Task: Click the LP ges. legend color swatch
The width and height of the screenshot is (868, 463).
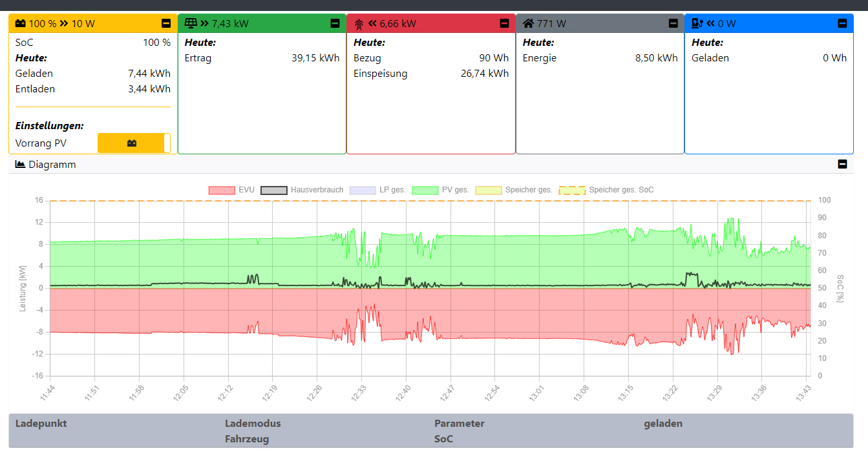Action: point(362,190)
